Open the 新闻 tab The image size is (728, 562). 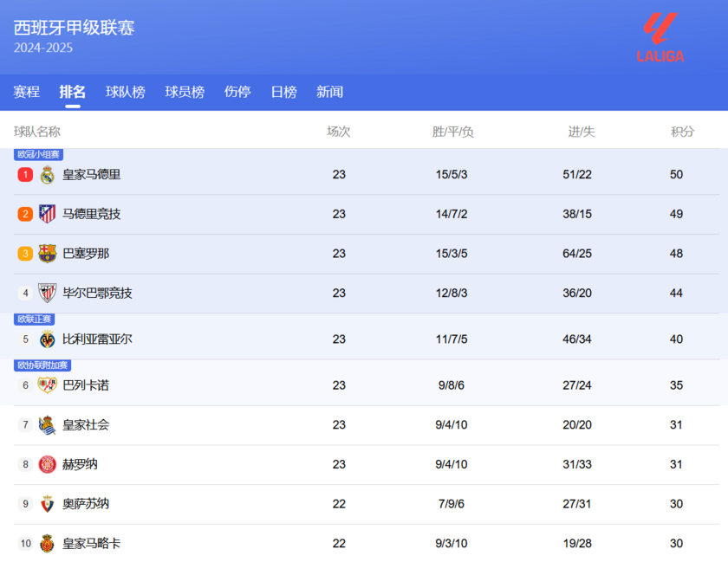pyautogui.click(x=329, y=92)
